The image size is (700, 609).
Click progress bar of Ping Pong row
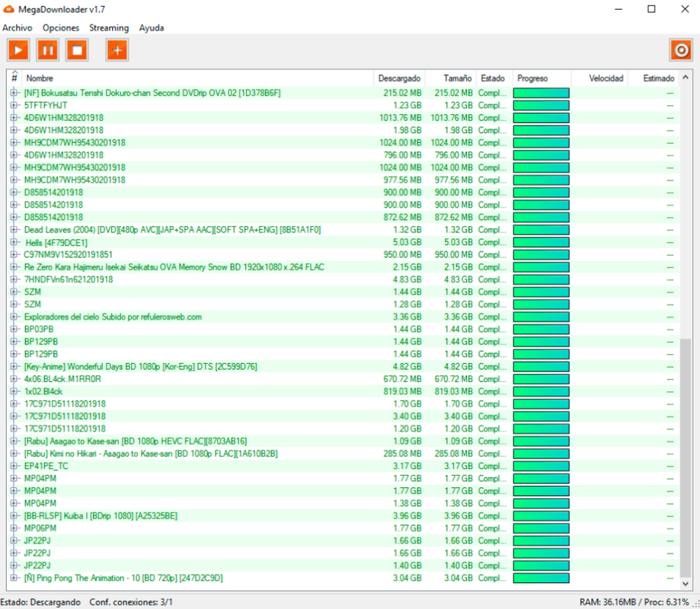click(541, 578)
